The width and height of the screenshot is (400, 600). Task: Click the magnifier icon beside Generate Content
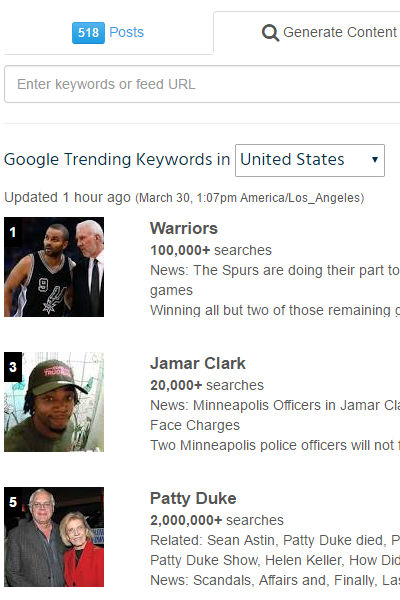click(x=270, y=33)
